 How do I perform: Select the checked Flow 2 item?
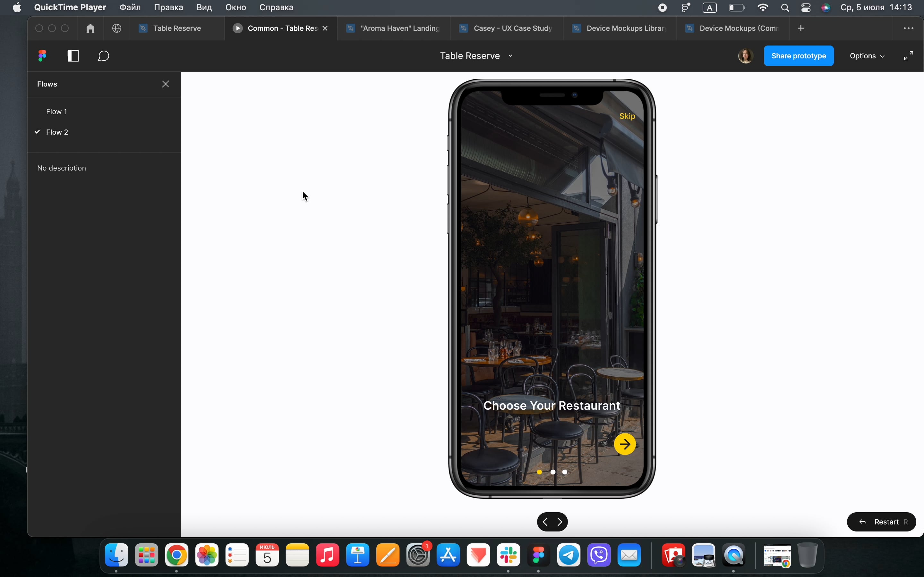pyautogui.click(x=57, y=132)
